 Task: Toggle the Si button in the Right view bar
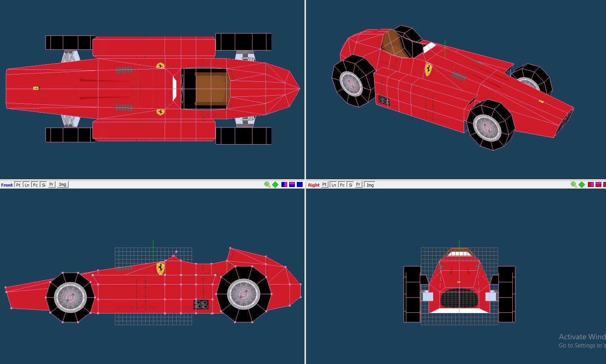click(x=350, y=185)
